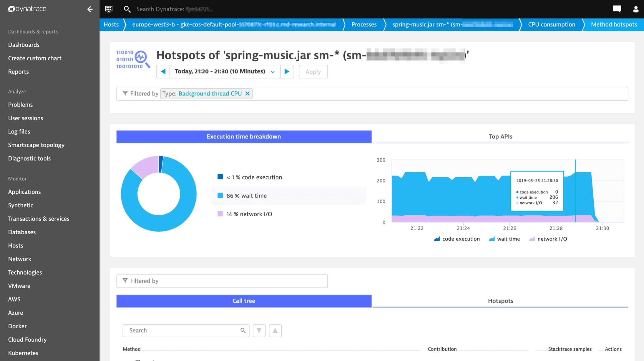Open Applications in sidebar

tap(24, 192)
